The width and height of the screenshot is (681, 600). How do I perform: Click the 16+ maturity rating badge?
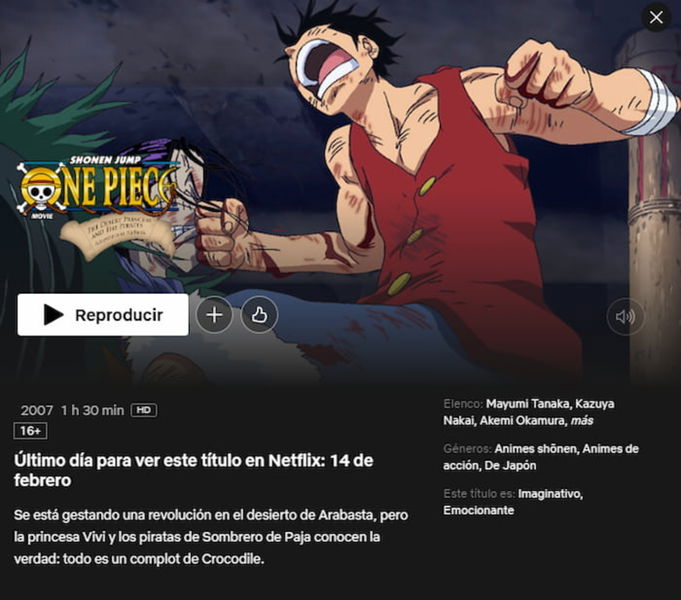click(30, 431)
